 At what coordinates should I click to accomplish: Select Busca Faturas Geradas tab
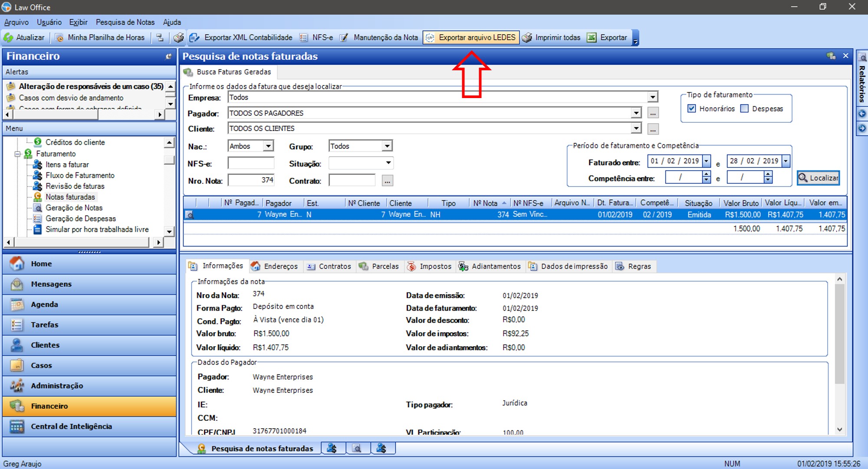pyautogui.click(x=228, y=72)
